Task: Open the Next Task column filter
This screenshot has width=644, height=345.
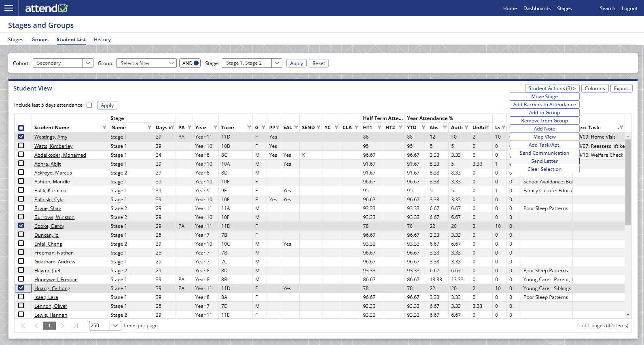Action: 621,127
